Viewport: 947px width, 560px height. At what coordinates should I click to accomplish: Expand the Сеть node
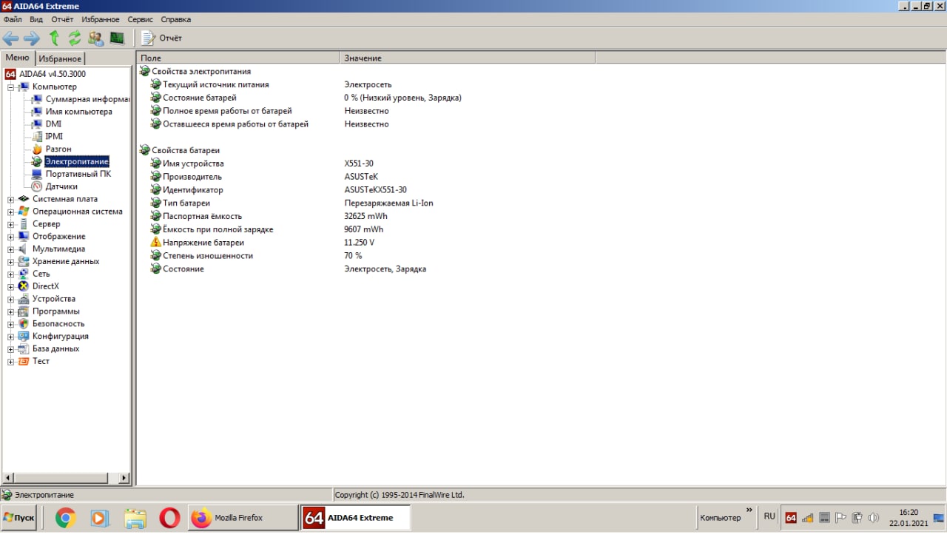(x=11, y=274)
